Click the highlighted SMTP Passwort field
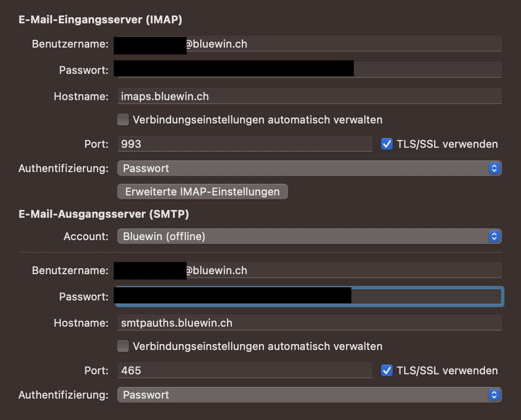The width and height of the screenshot is (521, 420). (309, 297)
